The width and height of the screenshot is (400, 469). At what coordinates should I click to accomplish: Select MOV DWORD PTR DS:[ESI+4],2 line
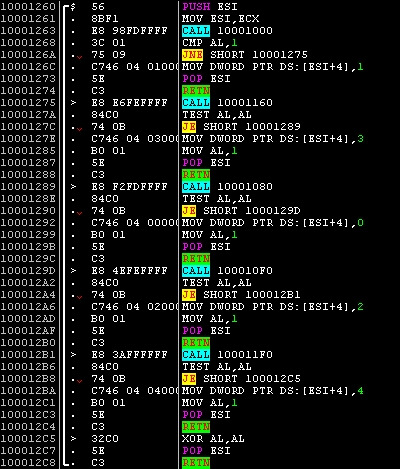coord(273,306)
